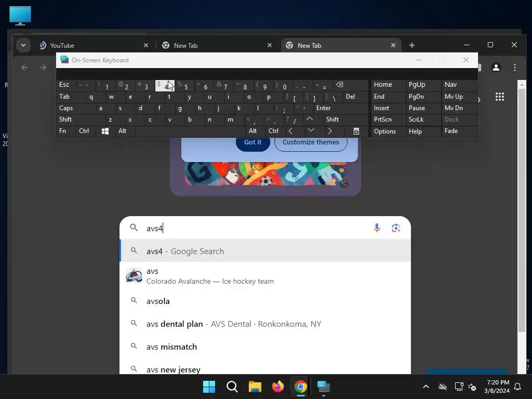Close the active third New Tab
This screenshot has height=399, width=532.
pyautogui.click(x=393, y=45)
